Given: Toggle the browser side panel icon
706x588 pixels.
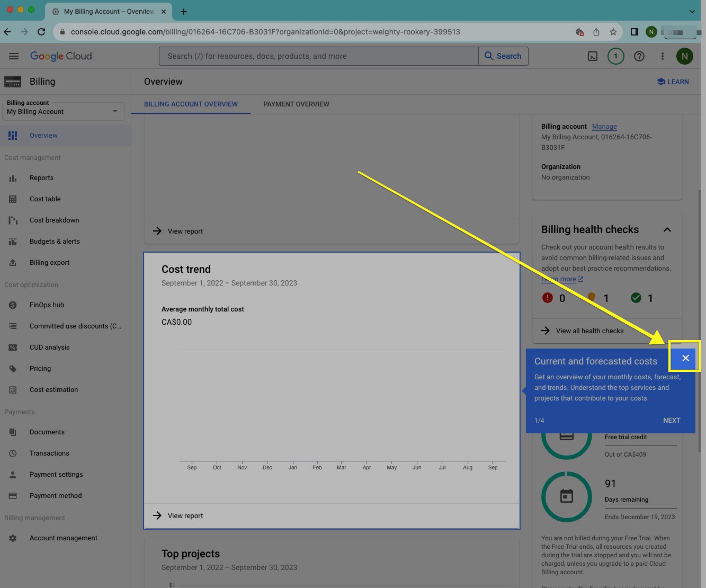Looking at the screenshot, I should pyautogui.click(x=634, y=32).
